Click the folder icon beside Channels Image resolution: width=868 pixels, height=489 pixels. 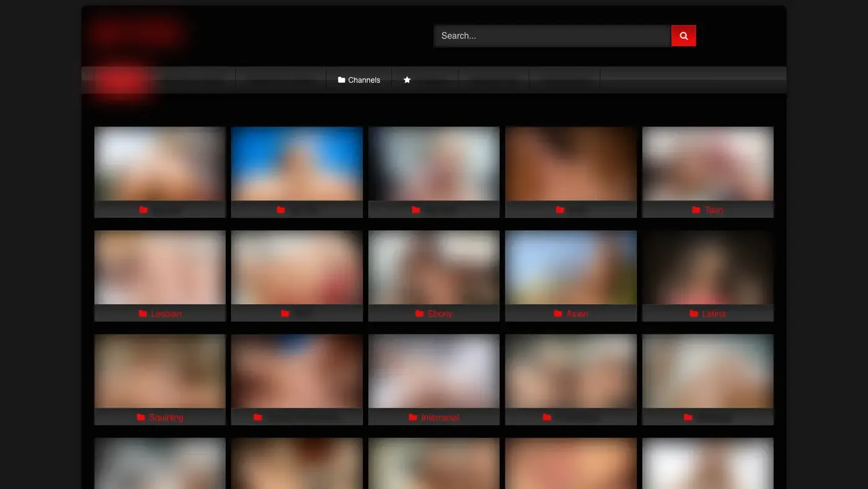342,80
